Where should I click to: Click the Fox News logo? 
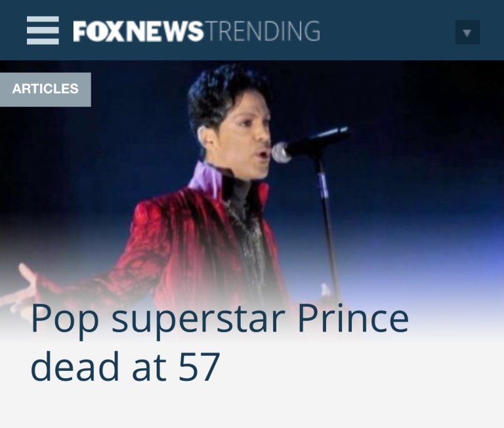pyautogui.click(x=138, y=32)
